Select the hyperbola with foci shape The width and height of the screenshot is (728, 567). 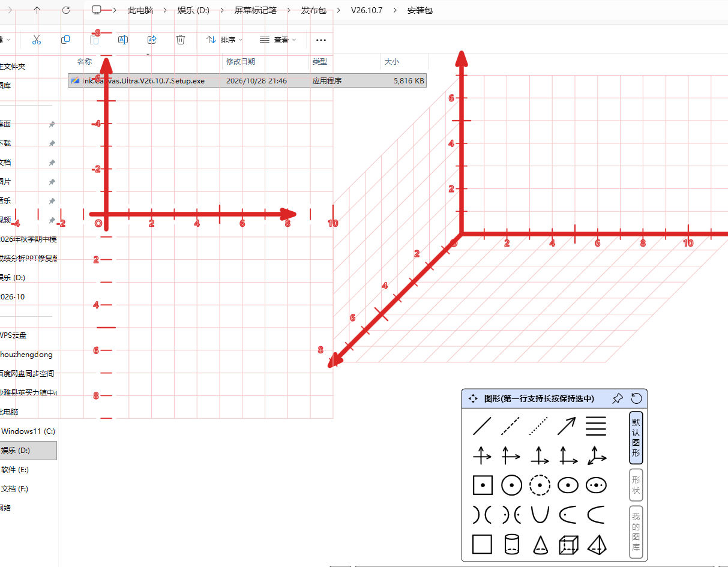point(511,514)
